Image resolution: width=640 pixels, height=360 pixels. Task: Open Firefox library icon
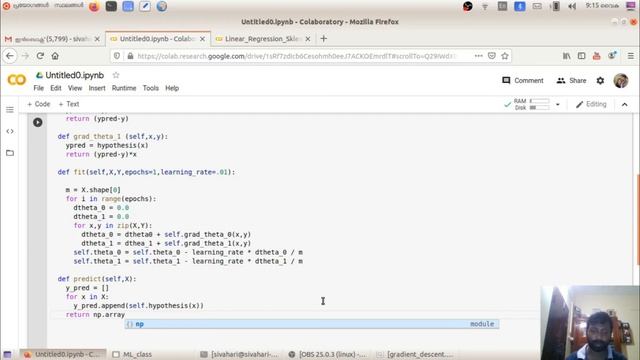[x=567, y=56]
